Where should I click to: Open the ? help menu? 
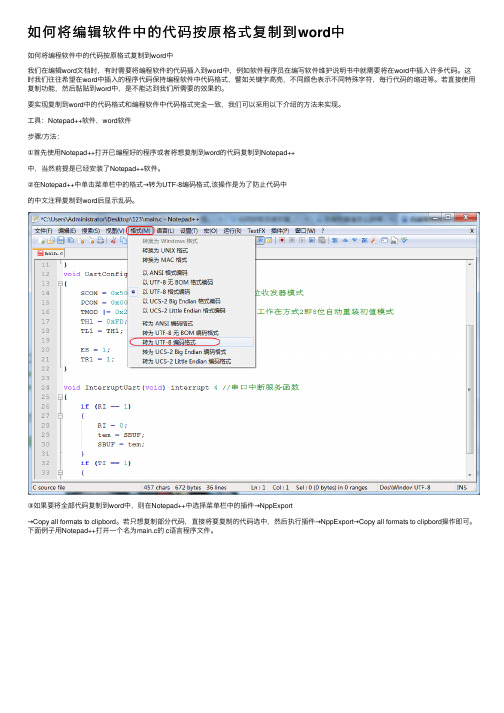[323, 231]
